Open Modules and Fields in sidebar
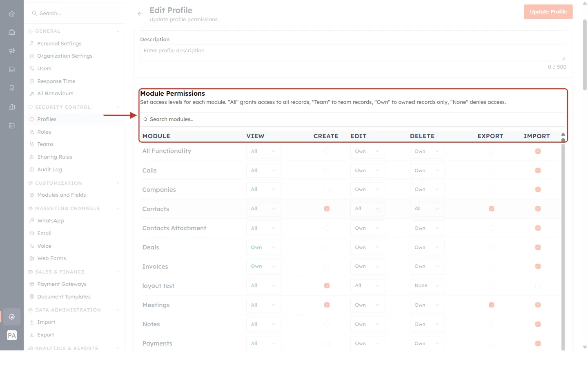 (x=62, y=195)
